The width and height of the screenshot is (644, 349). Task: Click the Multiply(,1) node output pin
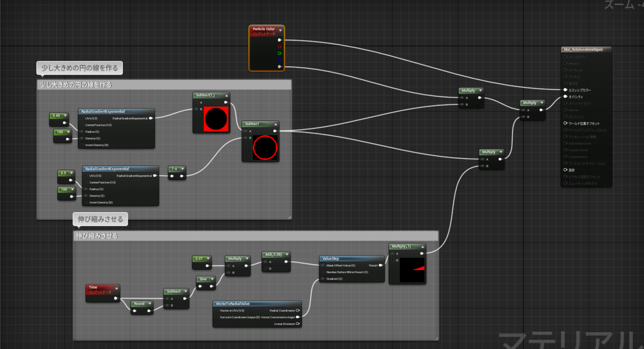click(421, 253)
